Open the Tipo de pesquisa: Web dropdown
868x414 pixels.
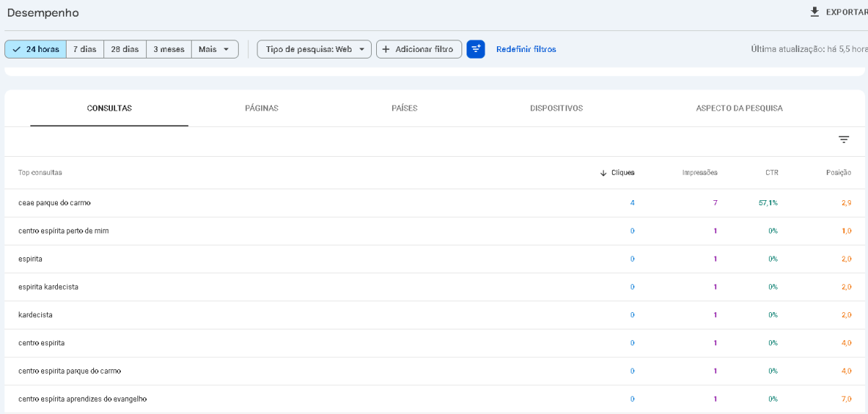point(314,49)
